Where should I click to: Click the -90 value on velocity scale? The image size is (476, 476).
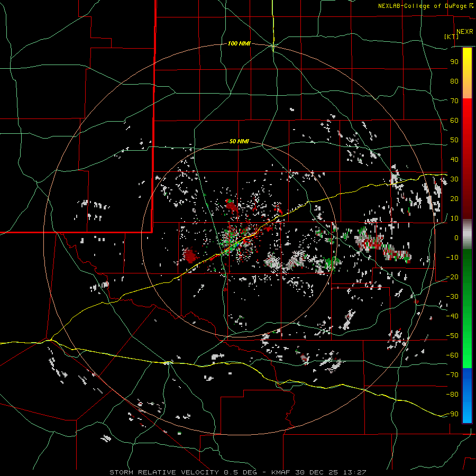(452, 414)
